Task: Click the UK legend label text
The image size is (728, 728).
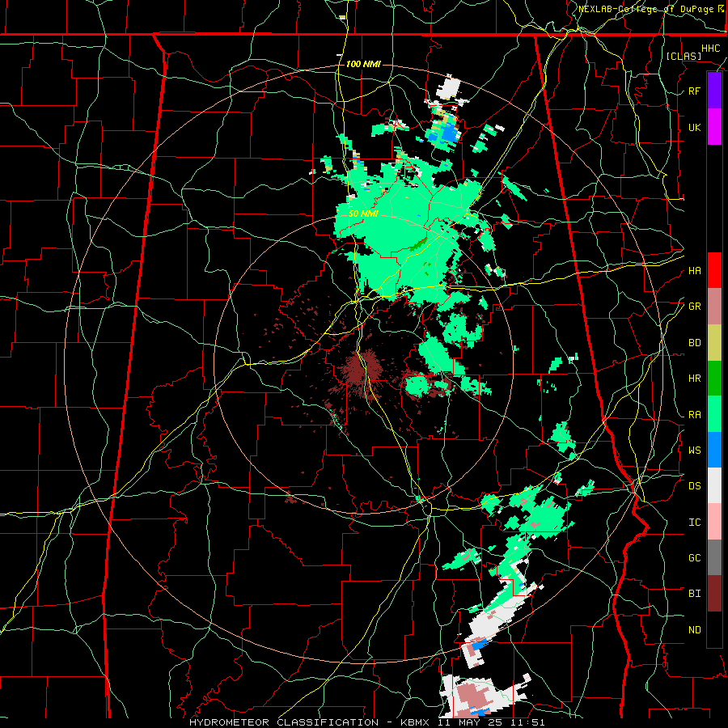Action: tap(694, 127)
